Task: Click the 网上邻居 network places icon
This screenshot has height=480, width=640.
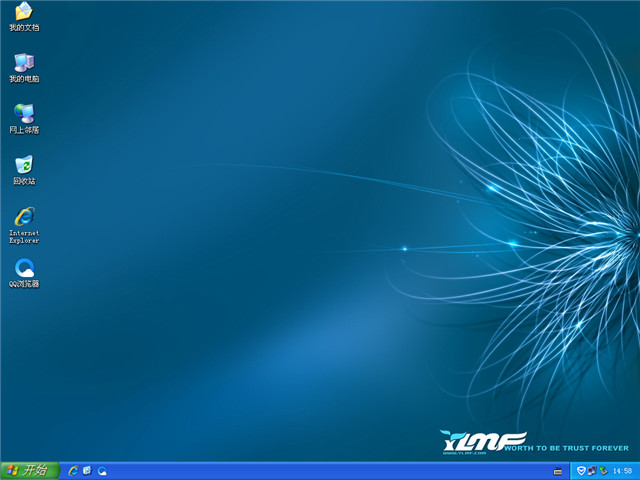Action: (x=24, y=114)
